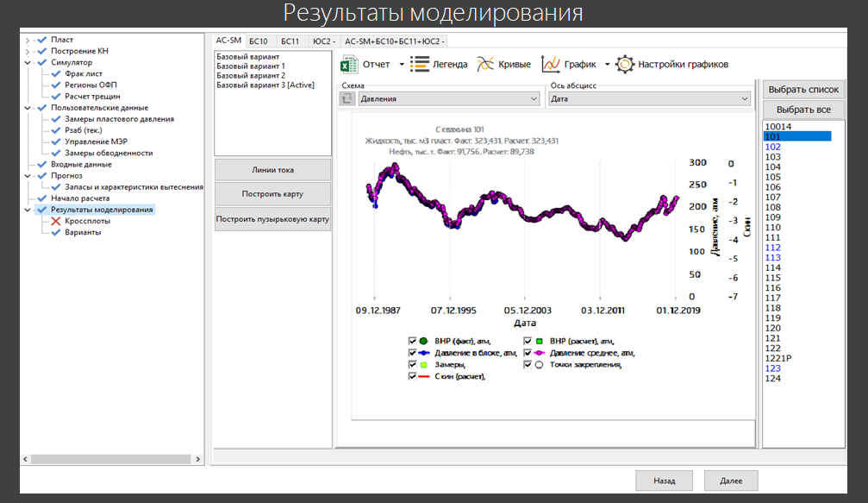This screenshot has height=503, width=868.
Task: Toggle Точки закрепления legend checkbox
Action: click(527, 364)
